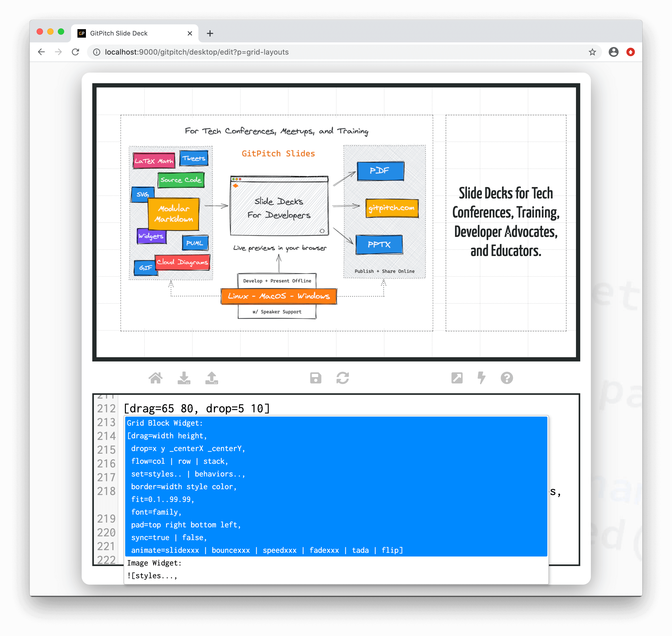Screen dimensions: 672x636
Task: Toggle flow=col or row option
Action: (180, 461)
